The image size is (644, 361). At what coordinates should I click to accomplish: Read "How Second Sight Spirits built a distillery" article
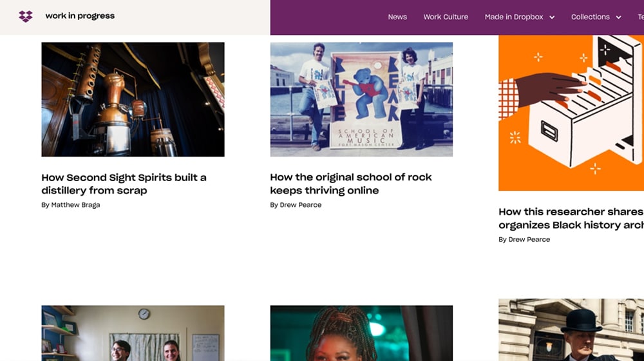coord(124,184)
